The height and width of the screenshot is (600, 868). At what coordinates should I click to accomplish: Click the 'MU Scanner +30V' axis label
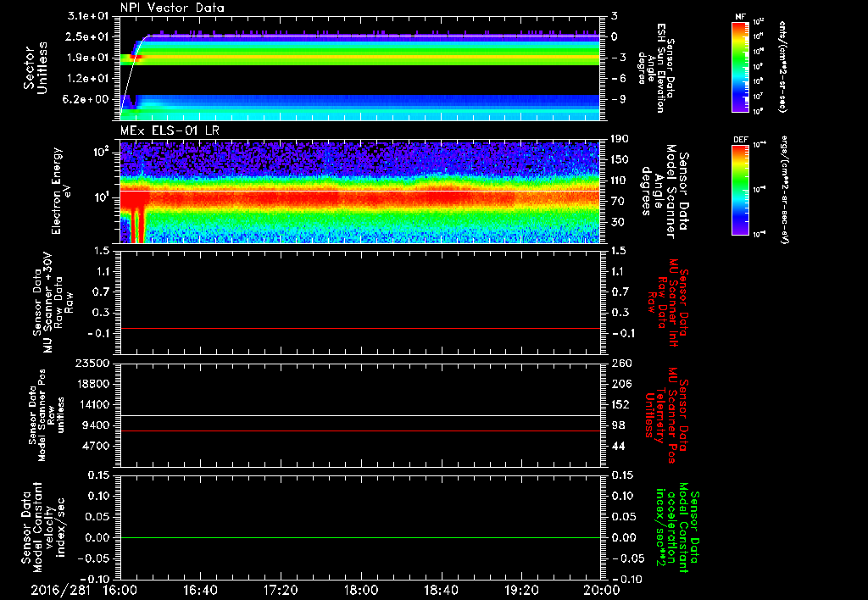[x=48, y=303]
